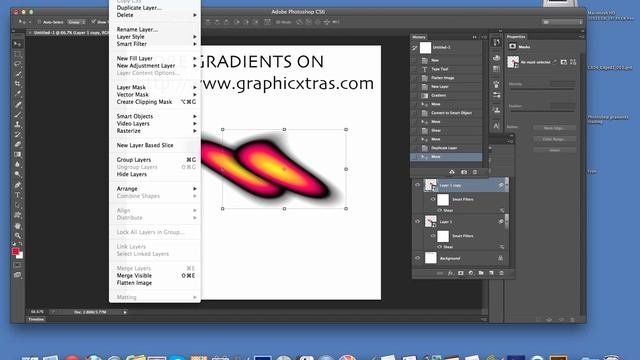Expand the Smart Filter submenu
The height and width of the screenshot is (360, 640).
[x=155, y=44]
